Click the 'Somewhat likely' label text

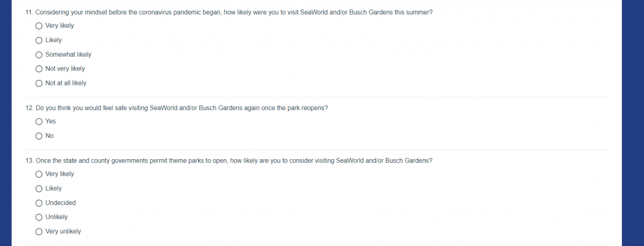click(x=68, y=54)
